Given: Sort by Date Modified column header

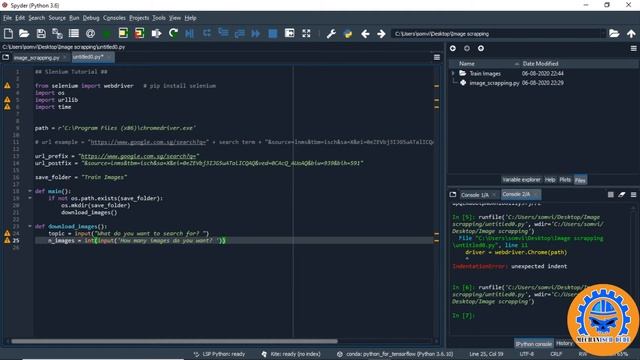Looking at the screenshot, I should point(540,64).
